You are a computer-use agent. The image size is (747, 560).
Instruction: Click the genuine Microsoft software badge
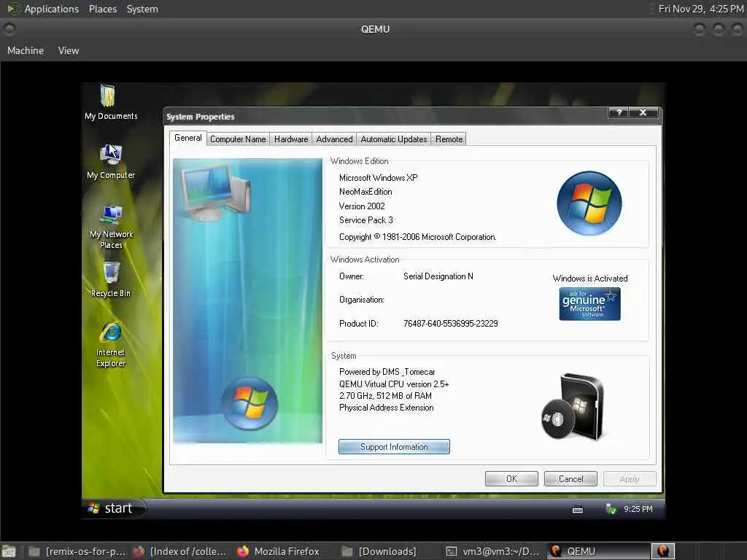tap(589, 304)
